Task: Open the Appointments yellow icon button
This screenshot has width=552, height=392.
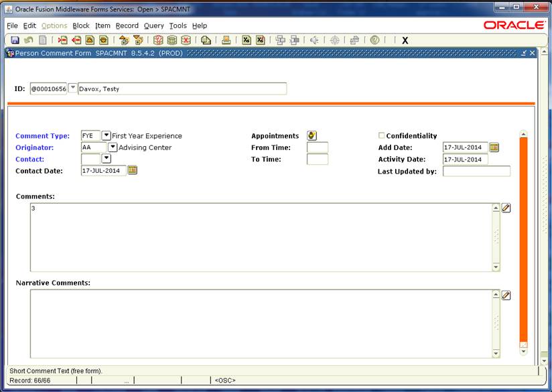Action: (x=312, y=135)
